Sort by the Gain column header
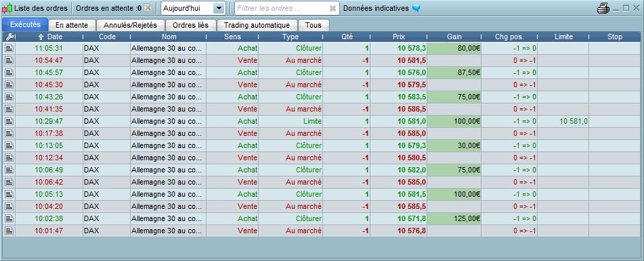644x261 pixels. click(454, 37)
